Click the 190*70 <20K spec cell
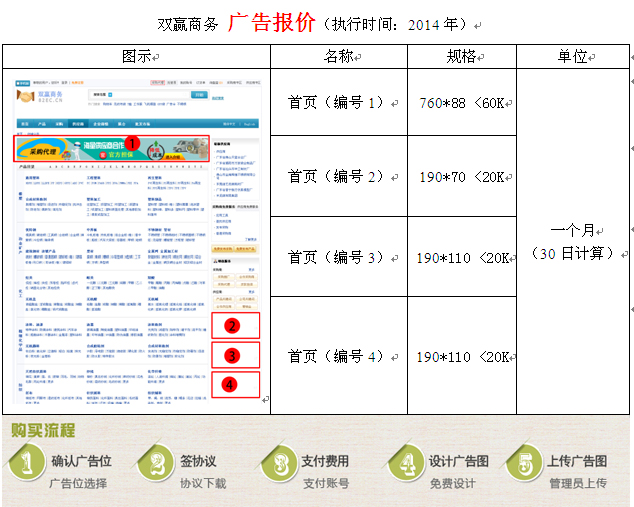The width and height of the screenshot is (634, 507). 462,177
